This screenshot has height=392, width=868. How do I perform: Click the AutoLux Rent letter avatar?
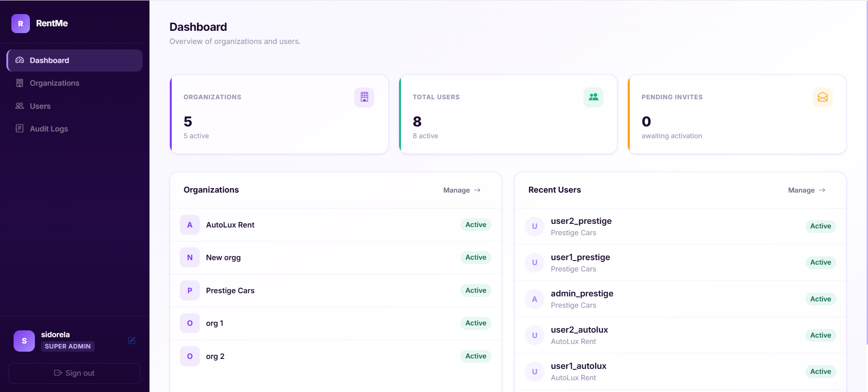coord(190,225)
